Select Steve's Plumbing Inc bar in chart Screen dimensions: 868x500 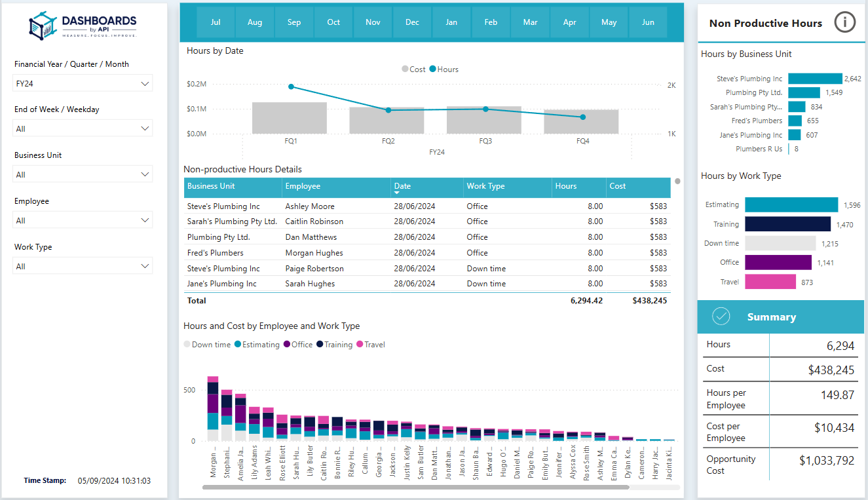tap(815, 79)
